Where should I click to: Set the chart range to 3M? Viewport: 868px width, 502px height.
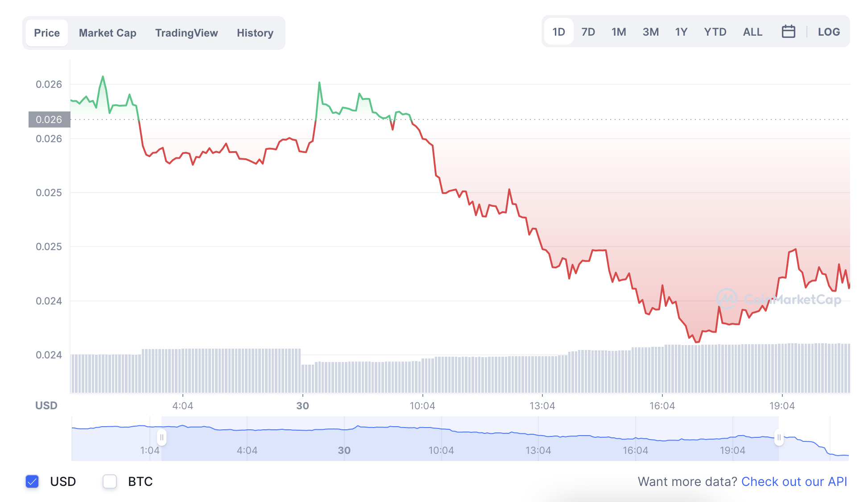pyautogui.click(x=650, y=32)
